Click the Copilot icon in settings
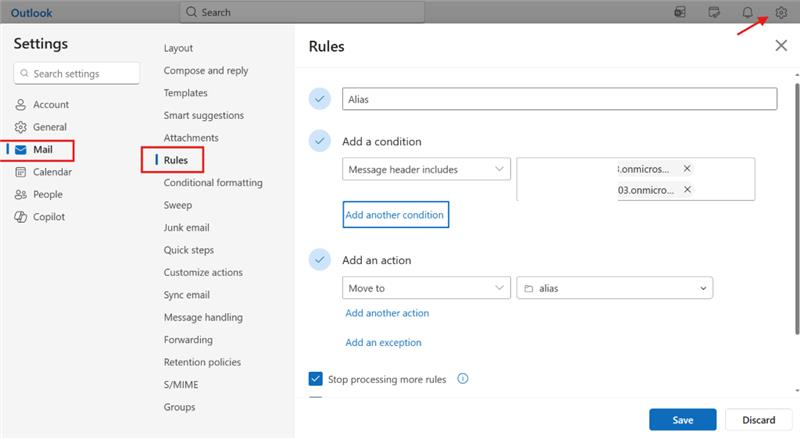 20,217
